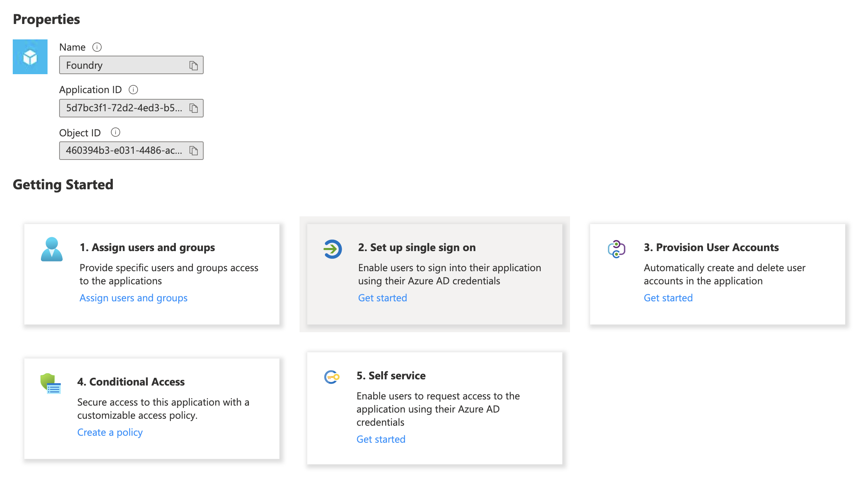The image size is (868, 479).
Task: Click the Self service key icon
Action: (x=332, y=377)
